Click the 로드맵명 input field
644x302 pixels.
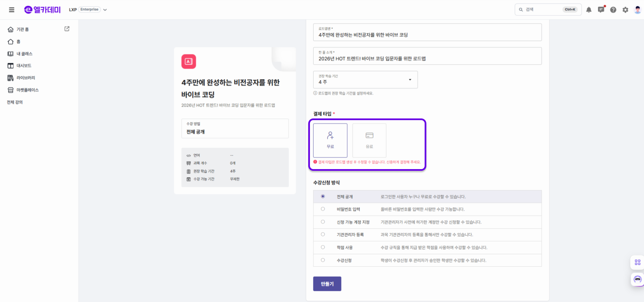coord(427,35)
